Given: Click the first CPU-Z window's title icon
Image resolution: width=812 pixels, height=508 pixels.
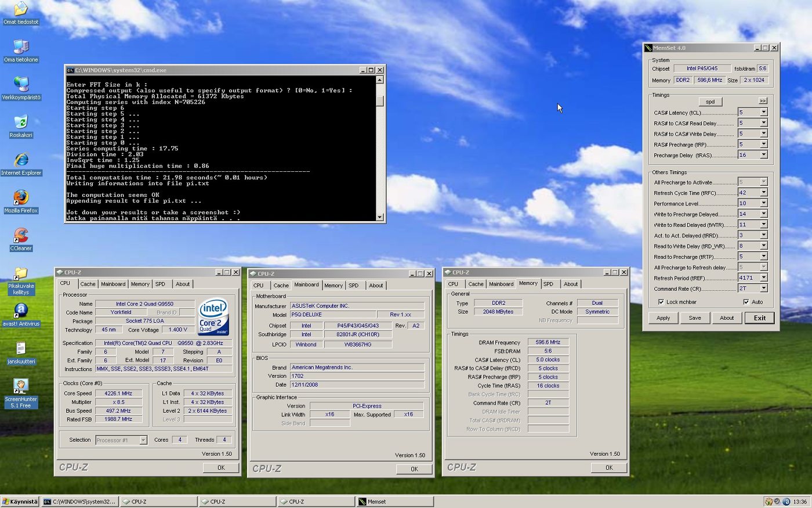Looking at the screenshot, I should click(60, 272).
